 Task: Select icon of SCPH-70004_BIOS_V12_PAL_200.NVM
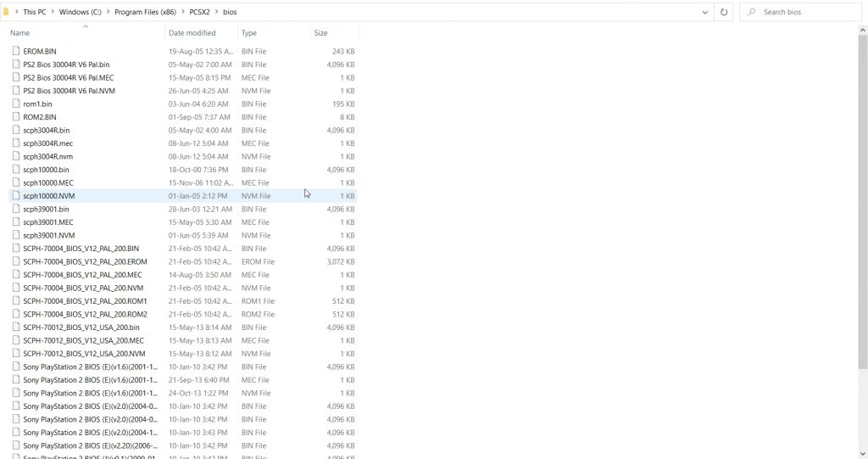16,288
